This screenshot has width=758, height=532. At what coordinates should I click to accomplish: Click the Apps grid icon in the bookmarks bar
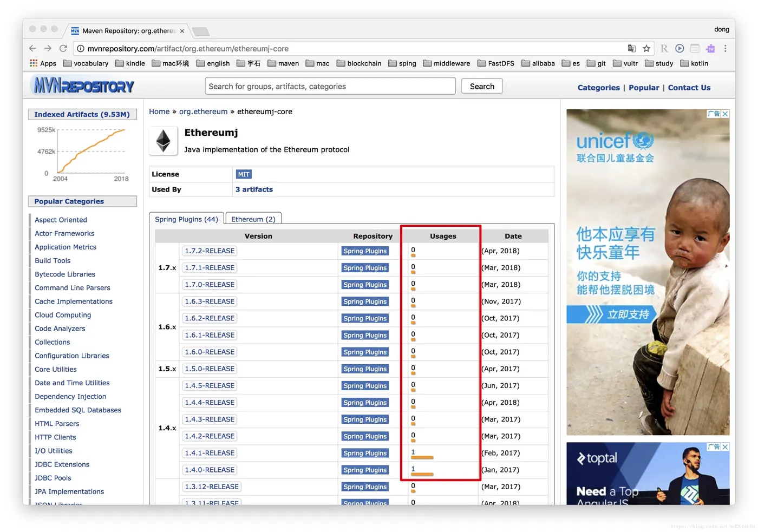click(34, 63)
